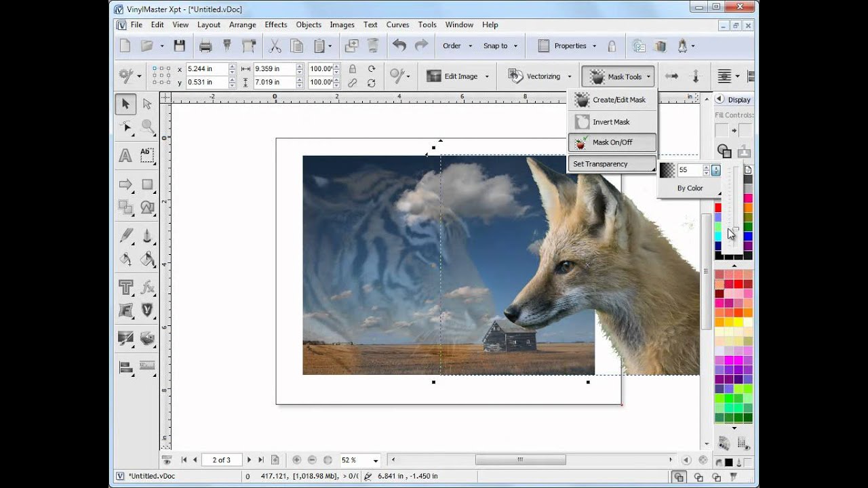Click the zoom out minus icon

point(312,460)
